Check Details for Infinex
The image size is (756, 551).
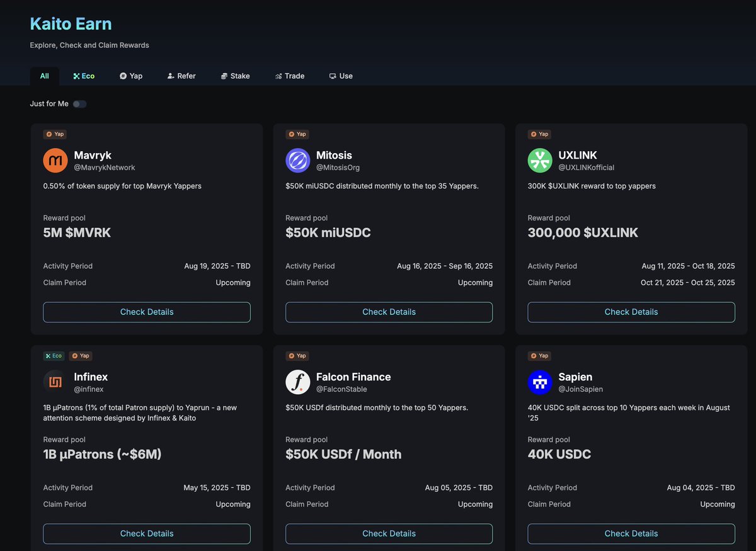click(147, 534)
